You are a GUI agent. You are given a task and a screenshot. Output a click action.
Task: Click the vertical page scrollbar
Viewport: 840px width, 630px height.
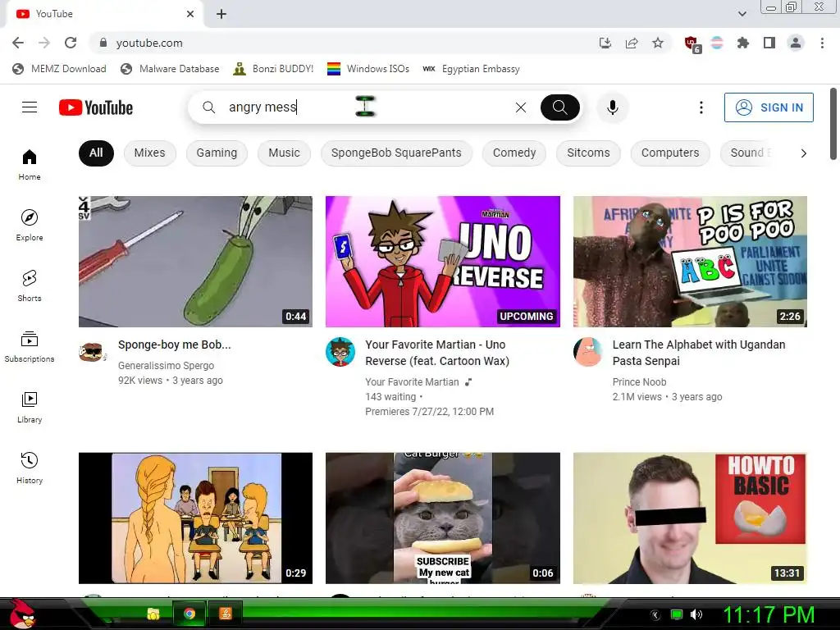pos(833,125)
